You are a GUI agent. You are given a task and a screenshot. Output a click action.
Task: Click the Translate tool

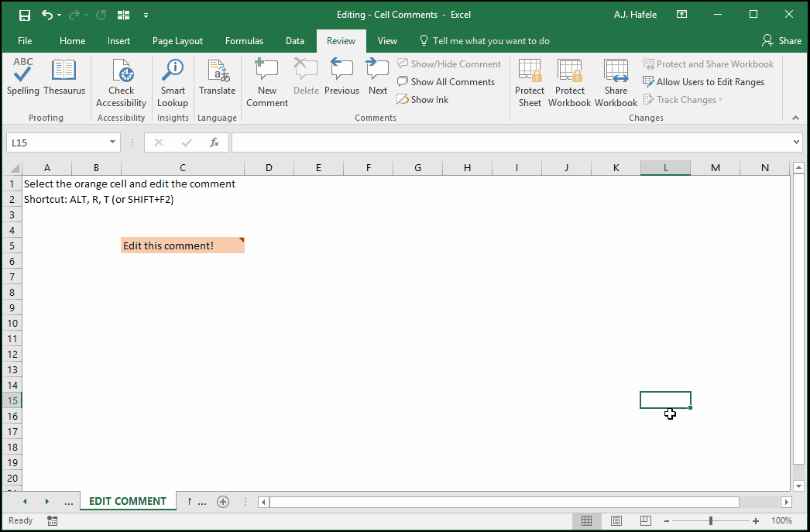[218, 77]
